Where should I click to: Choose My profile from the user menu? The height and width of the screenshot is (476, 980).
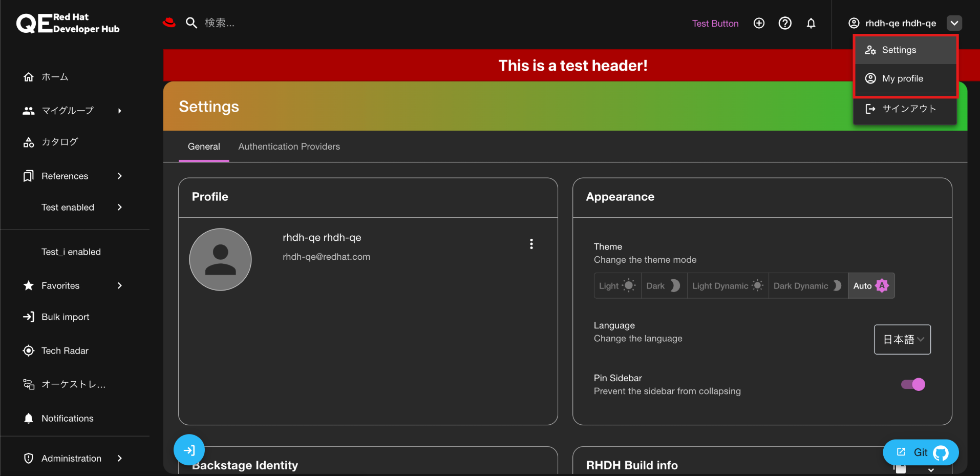[x=905, y=78]
